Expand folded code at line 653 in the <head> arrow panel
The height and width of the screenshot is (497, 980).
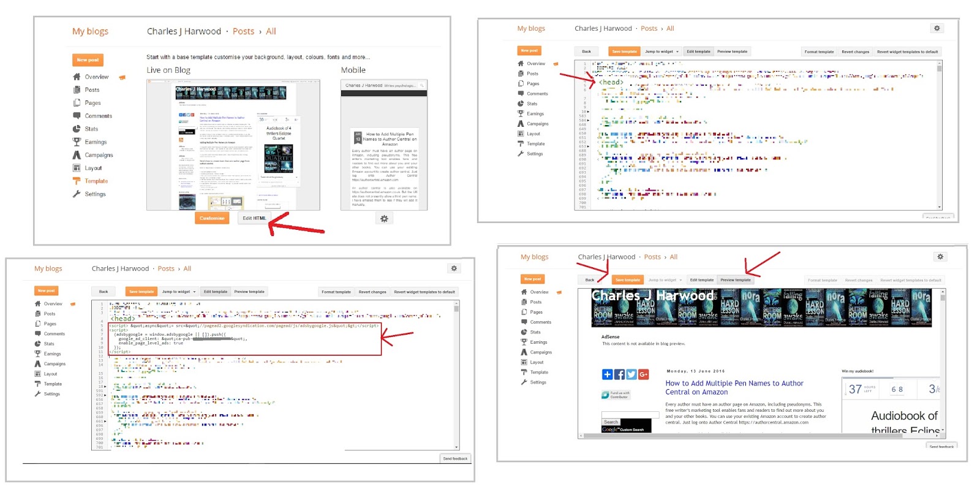click(589, 146)
